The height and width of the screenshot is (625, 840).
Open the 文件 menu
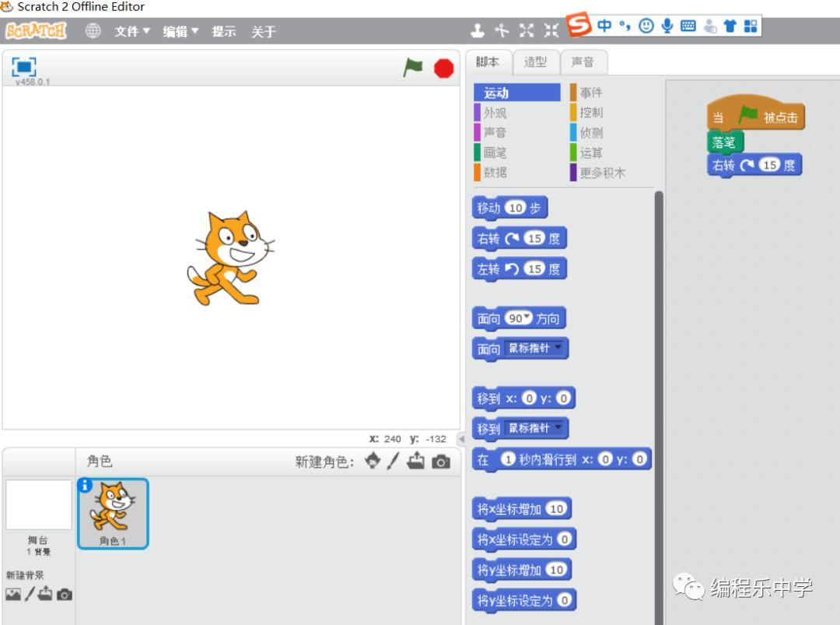pyautogui.click(x=131, y=31)
